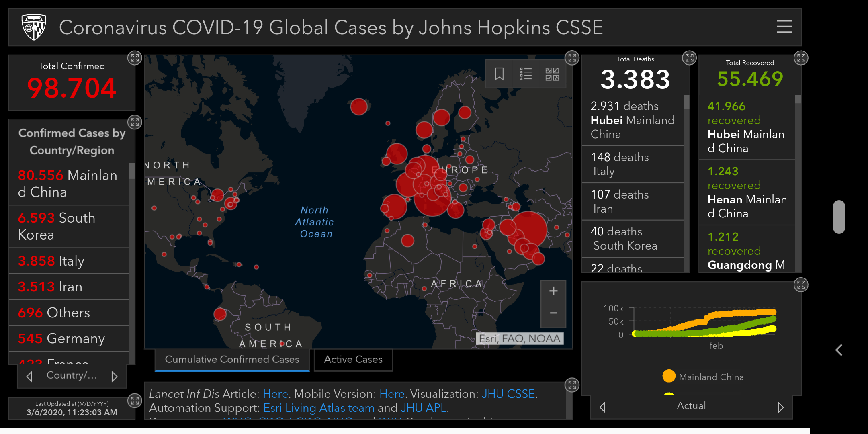Image resolution: width=868 pixels, height=434 pixels.
Task: Switch to Active Cases tab
Action: coord(353,359)
